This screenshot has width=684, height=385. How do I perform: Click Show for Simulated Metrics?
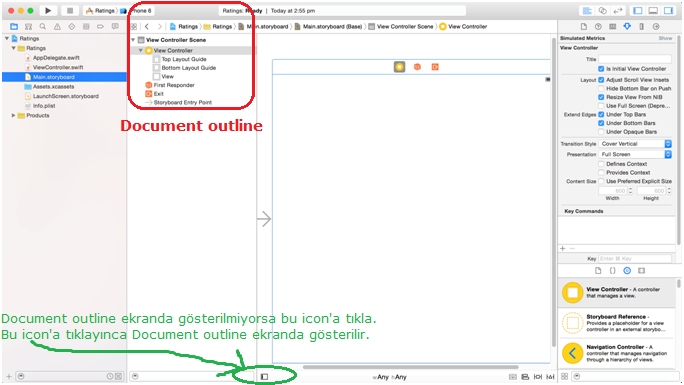click(x=665, y=38)
